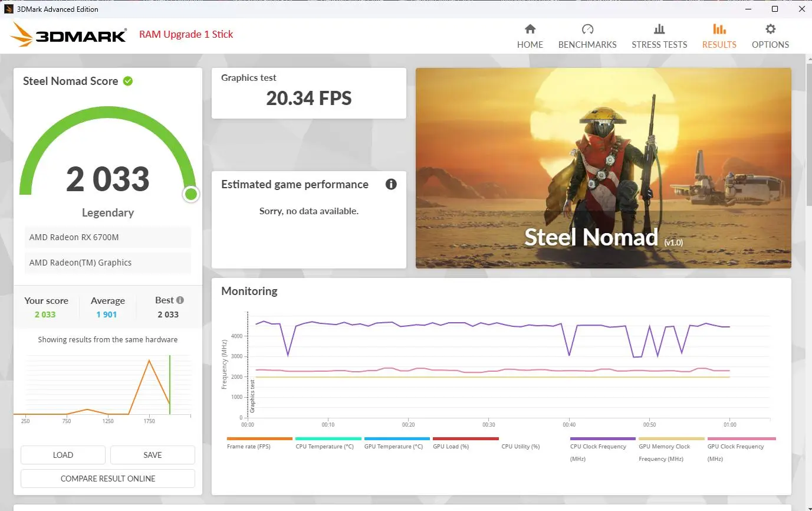Toggle Frame rate (FPS) legend series
The width and height of the screenshot is (812, 511).
pyautogui.click(x=259, y=443)
